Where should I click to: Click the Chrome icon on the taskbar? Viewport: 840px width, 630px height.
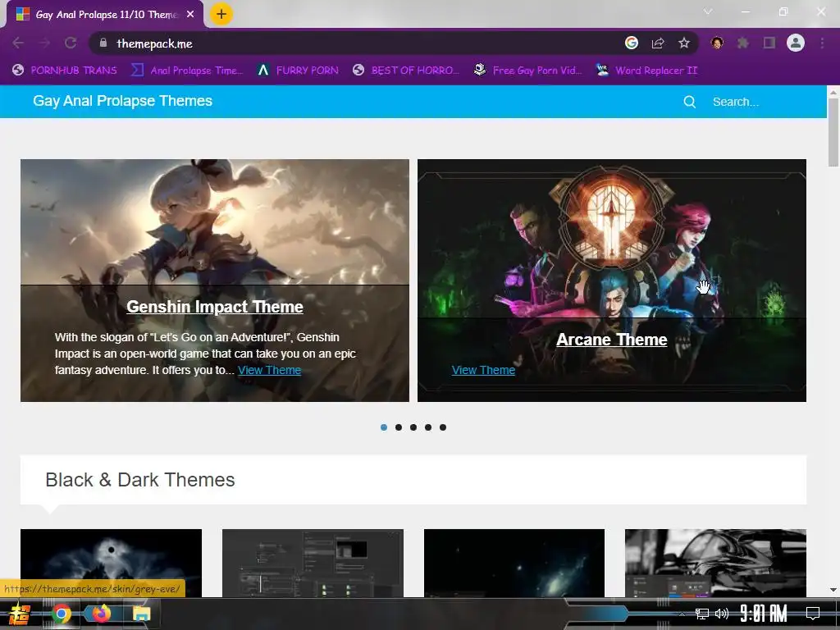[61, 614]
